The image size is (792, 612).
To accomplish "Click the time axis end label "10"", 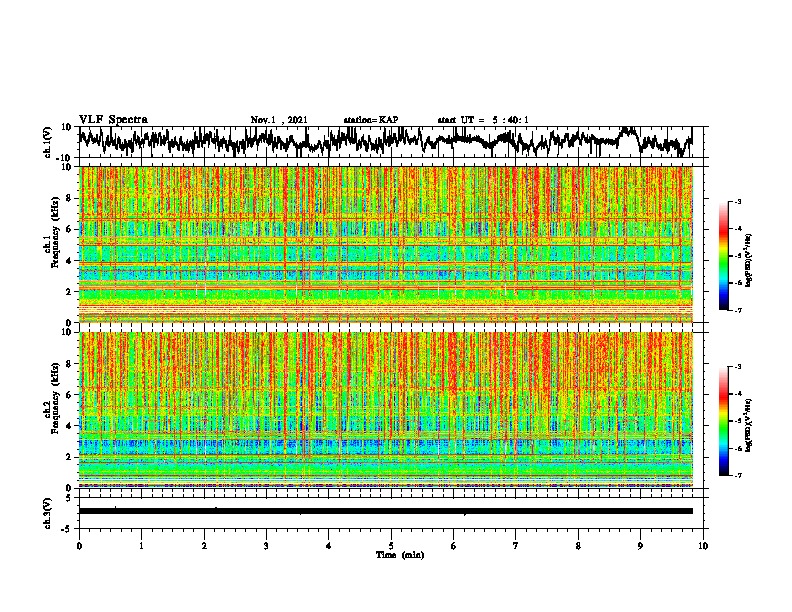I will pos(703,546).
